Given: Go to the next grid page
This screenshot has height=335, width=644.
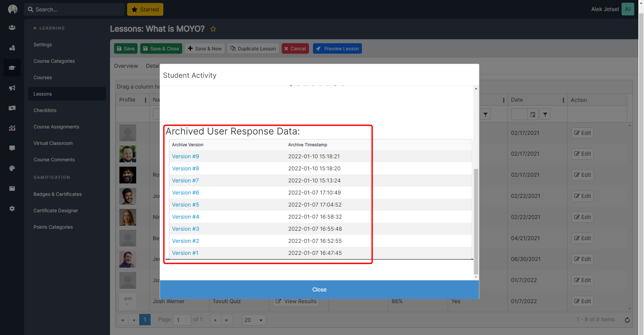Looking at the screenshot, I should coord(215,320).
